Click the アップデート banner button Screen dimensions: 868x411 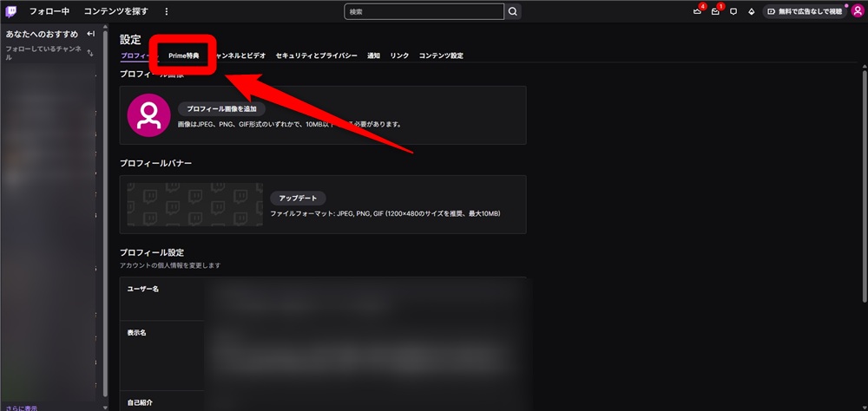tap(298, 198)
